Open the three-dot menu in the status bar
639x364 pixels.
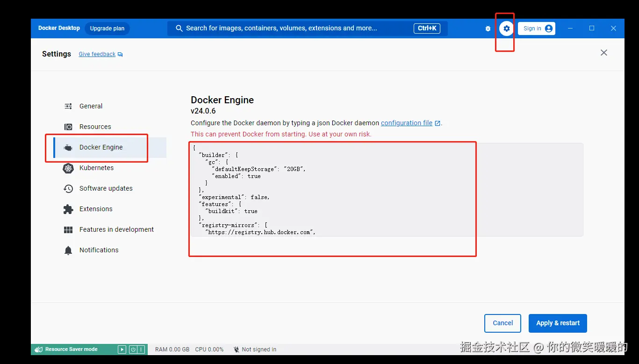pyautogui.click(x=141, y=350)
